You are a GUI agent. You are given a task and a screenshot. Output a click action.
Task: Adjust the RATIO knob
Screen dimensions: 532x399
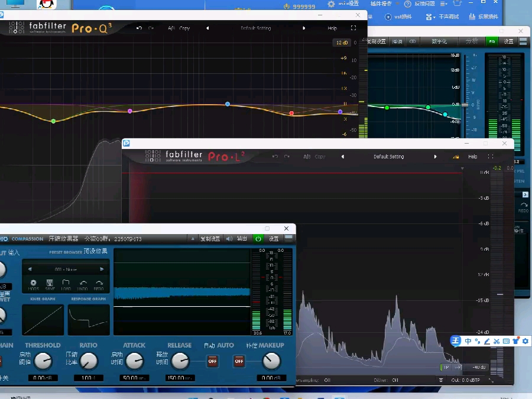click(x=89, y=361)
